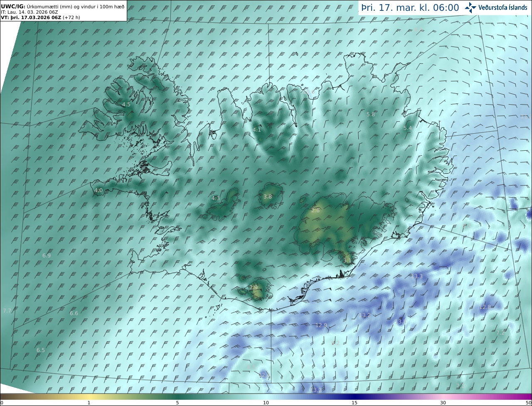Click the 30 tick on the colour scale
532x406 pixels.
[443, 403]
